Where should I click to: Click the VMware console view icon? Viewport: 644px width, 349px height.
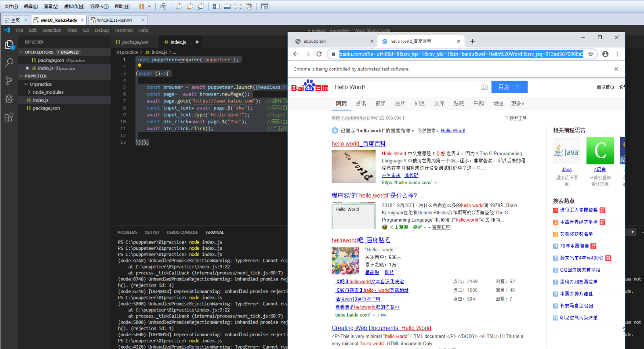point(265,6)
